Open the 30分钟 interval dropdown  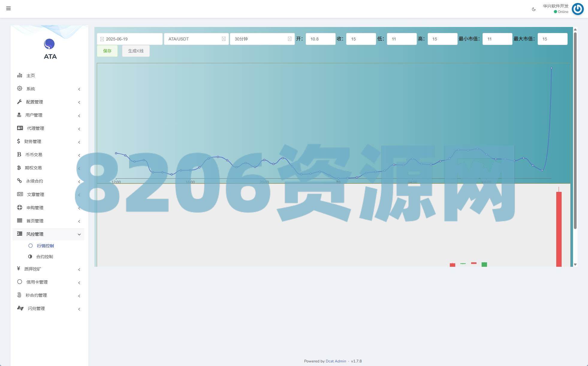262,39
